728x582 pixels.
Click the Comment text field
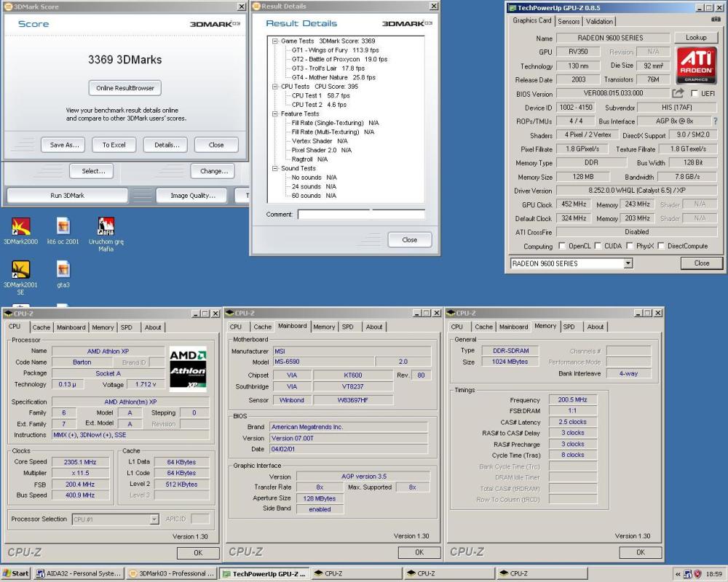coord(360,215)
